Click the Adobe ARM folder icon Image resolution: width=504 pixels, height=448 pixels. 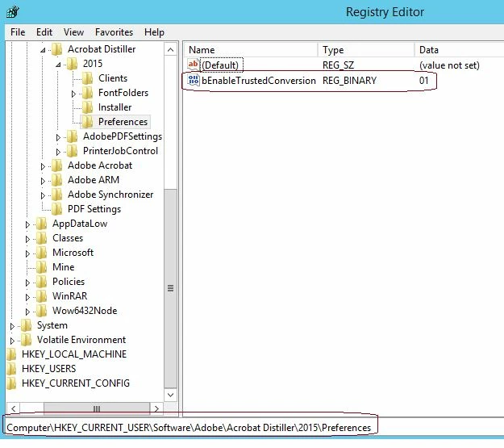tap(57, 180)
